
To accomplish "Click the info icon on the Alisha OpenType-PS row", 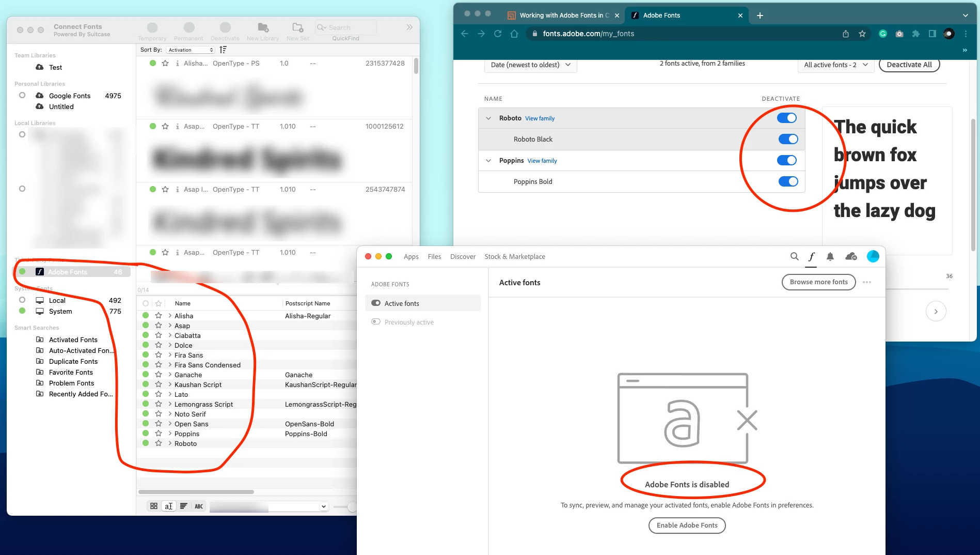I will 178,64.
